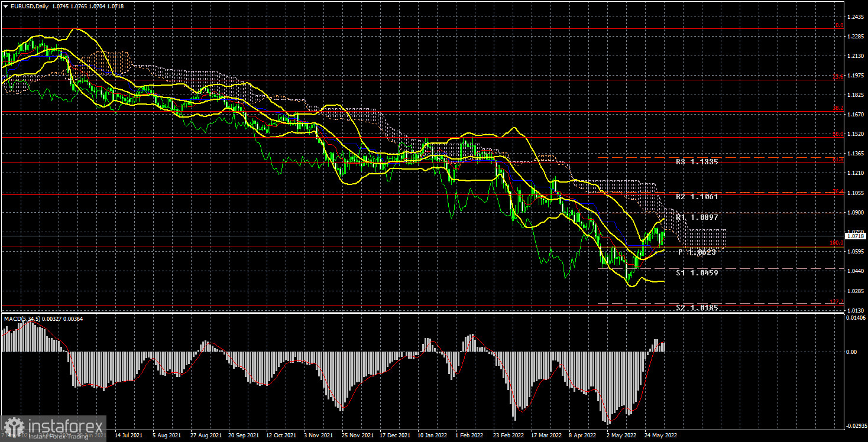The image size is (868, 442).
Task: Click the 1.0440 price axis value
Action: [x=855, y=271]
